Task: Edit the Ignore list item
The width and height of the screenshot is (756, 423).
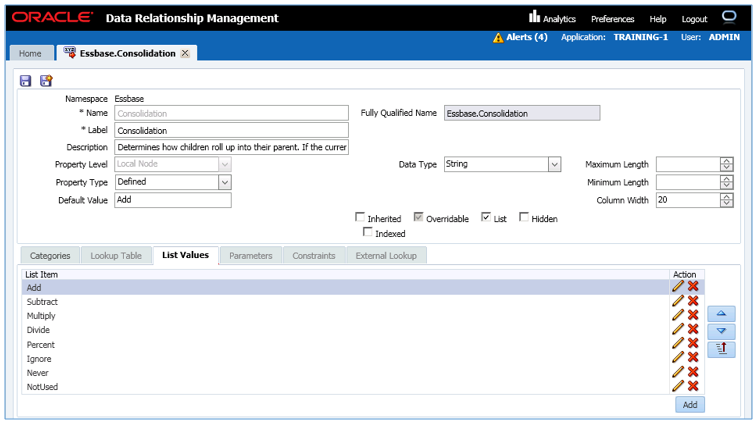Action: click(x=678, y=357)
